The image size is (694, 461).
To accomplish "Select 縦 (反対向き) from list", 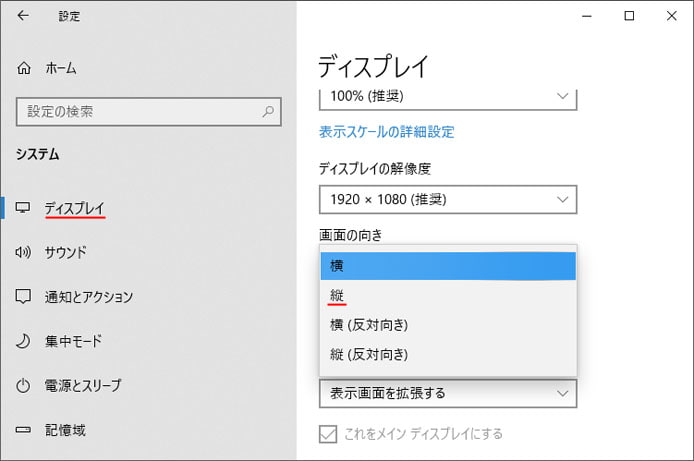I will pos(448,354).
